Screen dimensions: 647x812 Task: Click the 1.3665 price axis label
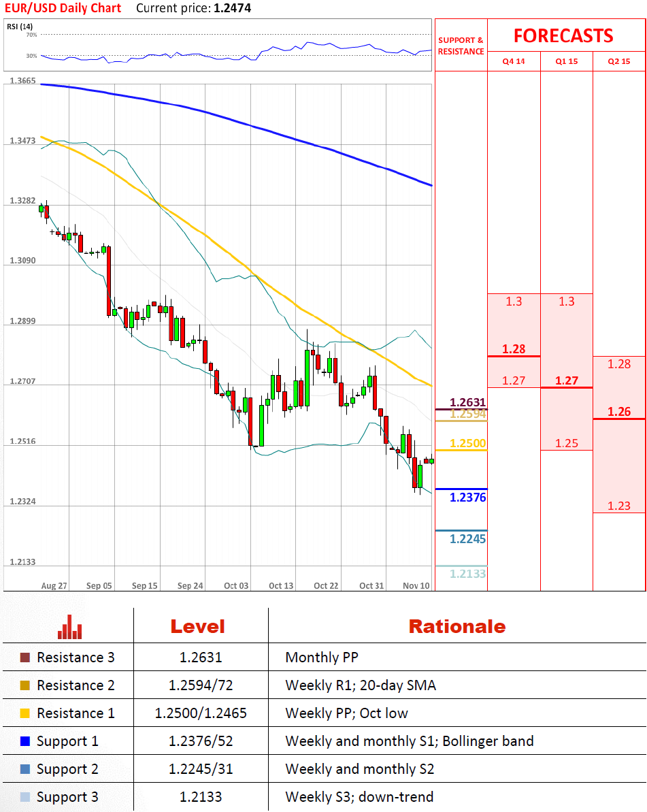pyautogui.click(x=22, y=81)
